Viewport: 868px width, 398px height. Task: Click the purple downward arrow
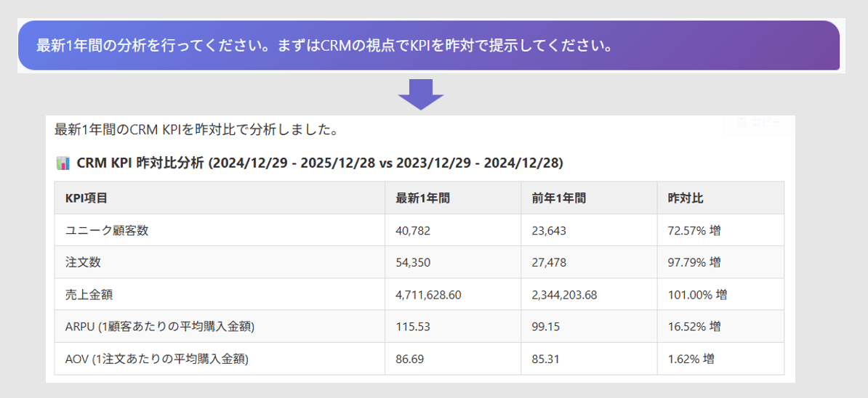[x=421, y=94]
